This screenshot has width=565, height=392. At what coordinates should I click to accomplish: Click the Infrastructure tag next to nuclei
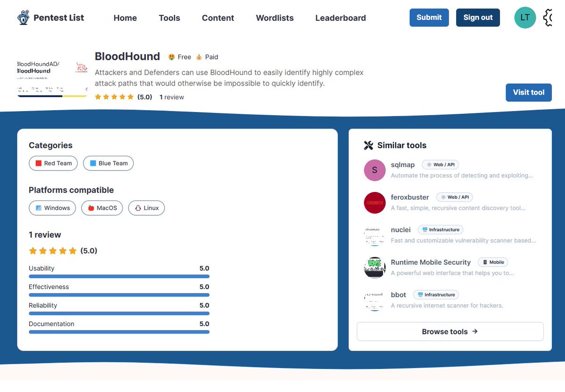point(441,230)
